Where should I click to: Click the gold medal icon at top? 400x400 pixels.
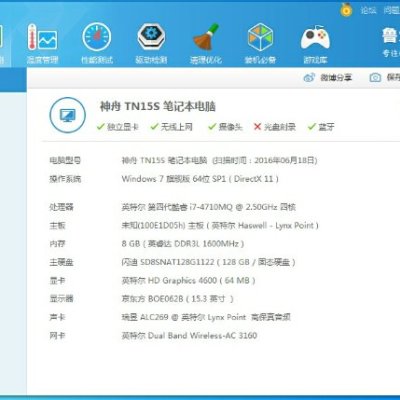click(x=346, y=9)
